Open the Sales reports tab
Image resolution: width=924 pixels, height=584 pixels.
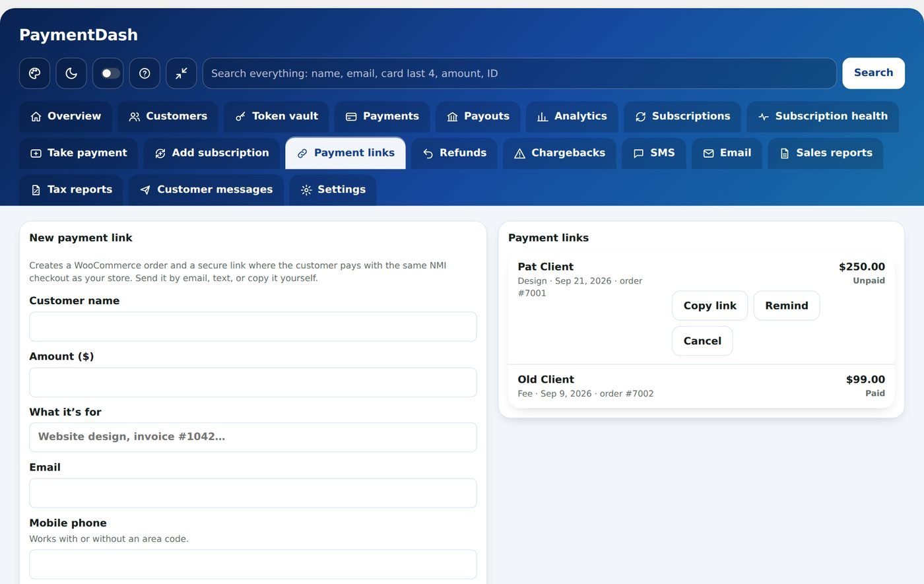825,153
